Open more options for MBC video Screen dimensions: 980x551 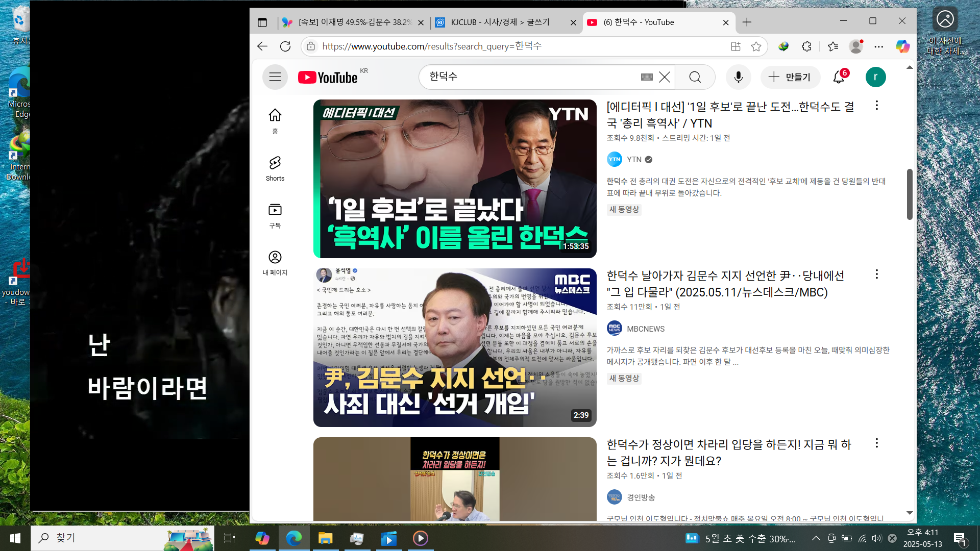[x=876, y=274]
